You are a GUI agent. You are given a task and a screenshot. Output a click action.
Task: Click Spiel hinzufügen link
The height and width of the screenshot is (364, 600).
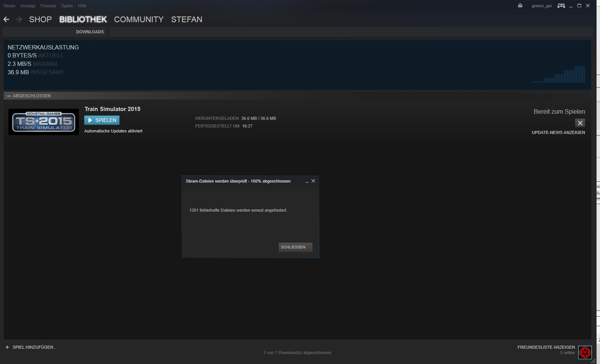tap(34, 347)
